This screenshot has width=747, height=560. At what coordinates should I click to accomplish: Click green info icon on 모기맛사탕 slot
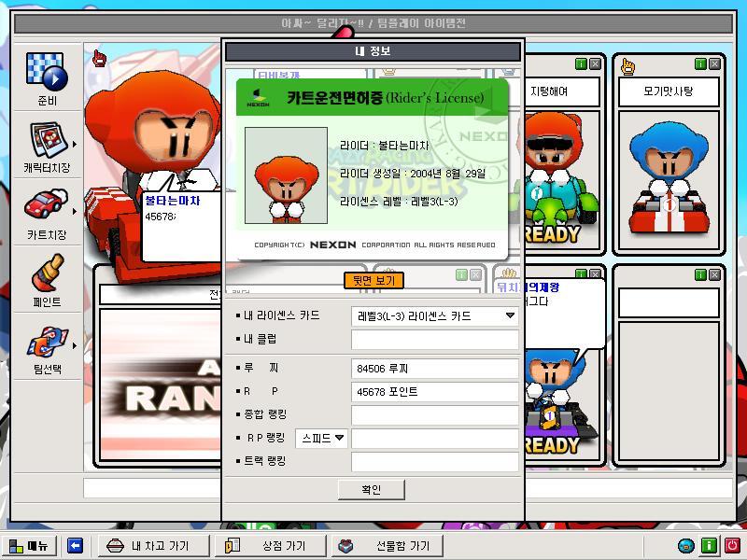(700, 63)
